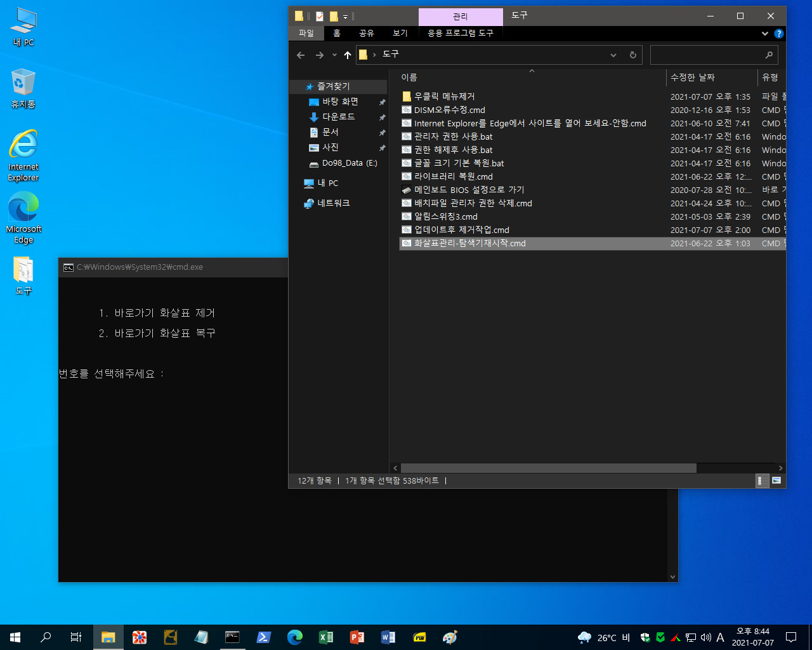The height and width of the screenshot is (650, 812).
Task: Click the search magnifier icon in Explorer
Action: click(x=769, y=55)
